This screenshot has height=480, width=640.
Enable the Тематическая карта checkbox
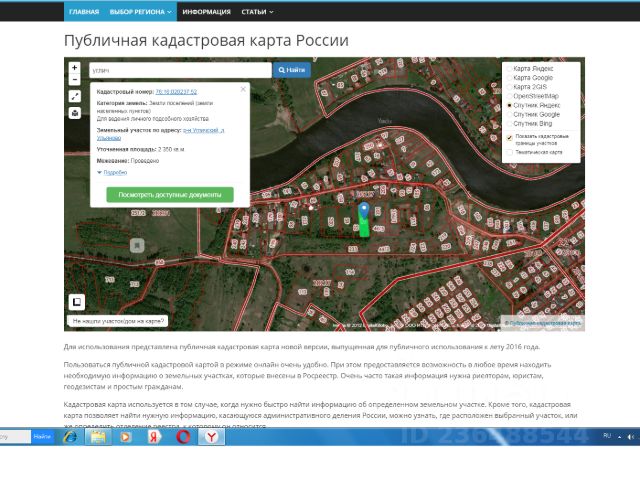pyautogui.click(x=509, y=153)
